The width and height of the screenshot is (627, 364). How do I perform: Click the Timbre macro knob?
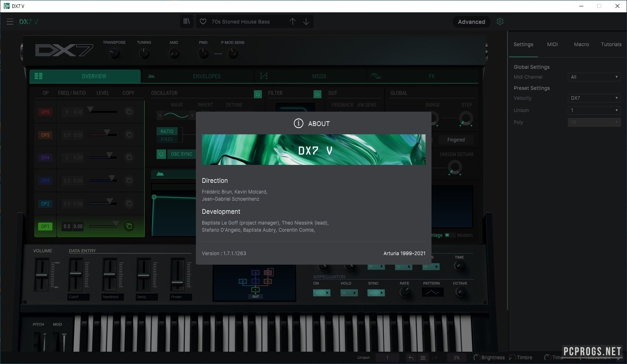pos(513,358)
